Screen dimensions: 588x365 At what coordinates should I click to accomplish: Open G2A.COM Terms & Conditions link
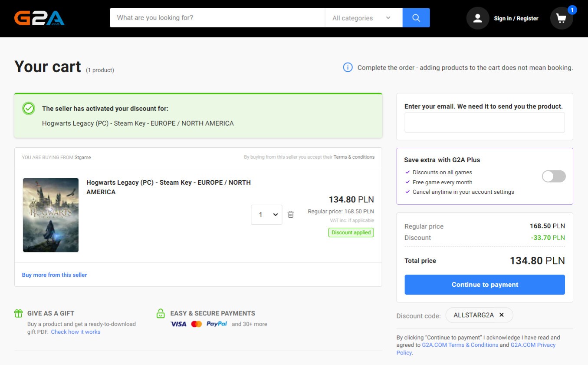coord(460,345)
